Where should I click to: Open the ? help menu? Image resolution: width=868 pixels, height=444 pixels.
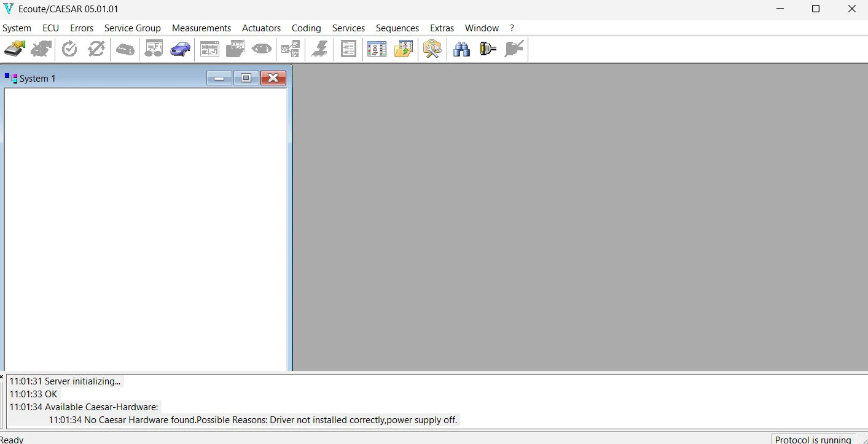coord(512,28)
